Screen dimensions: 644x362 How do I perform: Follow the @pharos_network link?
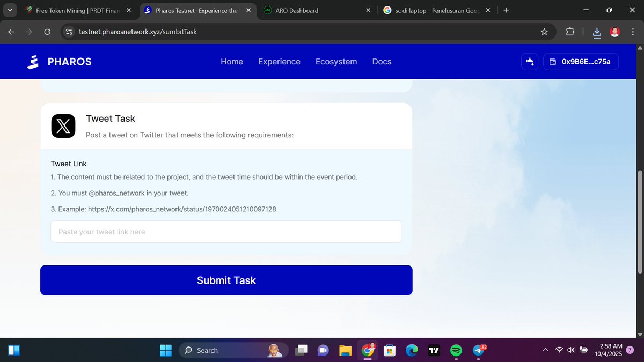click(x=116, y=193)
